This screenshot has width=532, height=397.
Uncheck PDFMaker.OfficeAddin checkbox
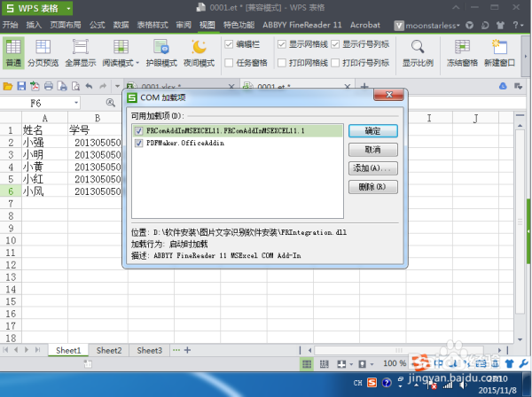[x=138, y=143]
